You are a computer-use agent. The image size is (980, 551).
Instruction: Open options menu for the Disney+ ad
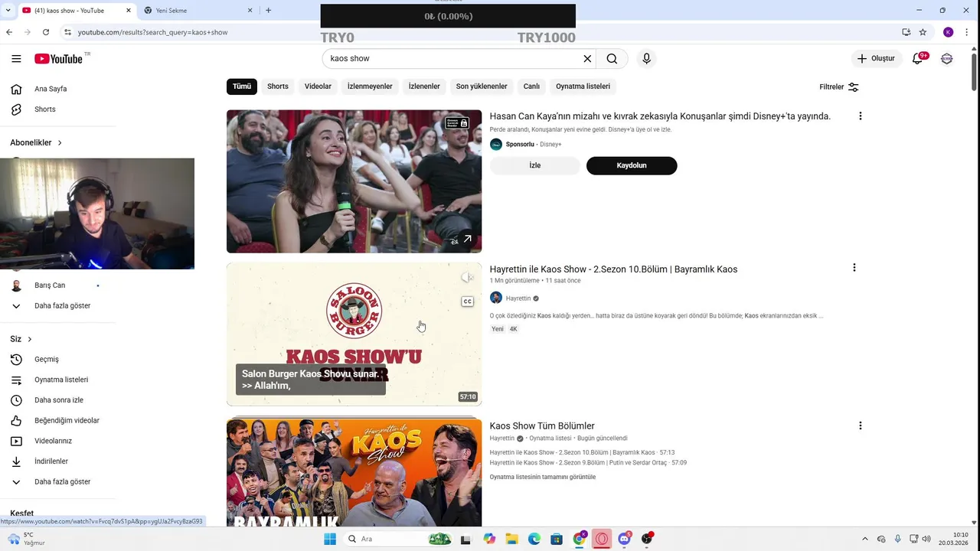pyautogui.click(x=860, y=116)
